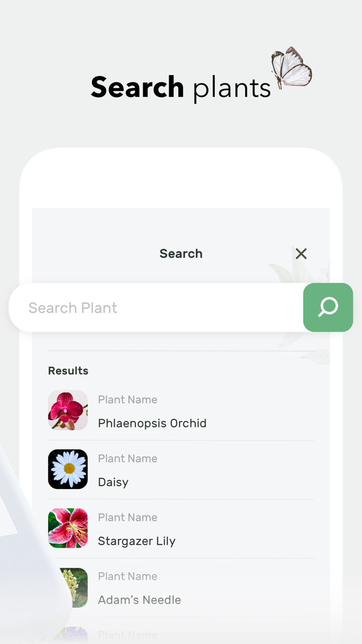Open the Adam's Needle plant thumbnail
Image resolution: width=362 pixels, height=644 pixels.
point(68,587)
